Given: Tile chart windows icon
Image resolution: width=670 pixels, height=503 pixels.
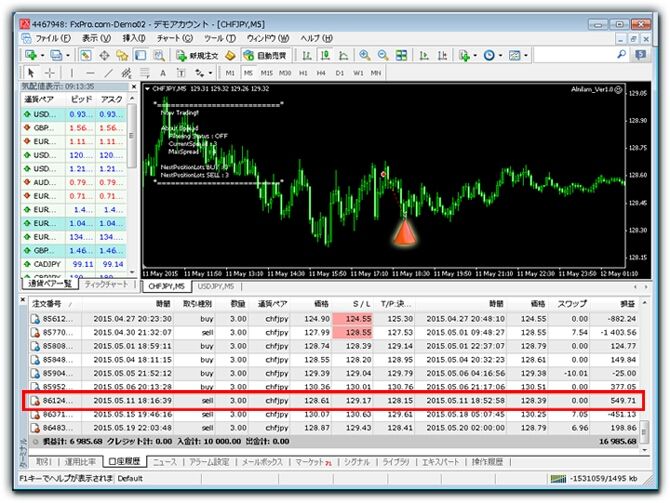Looking at the screenshot, I should (x=401, y=56).
